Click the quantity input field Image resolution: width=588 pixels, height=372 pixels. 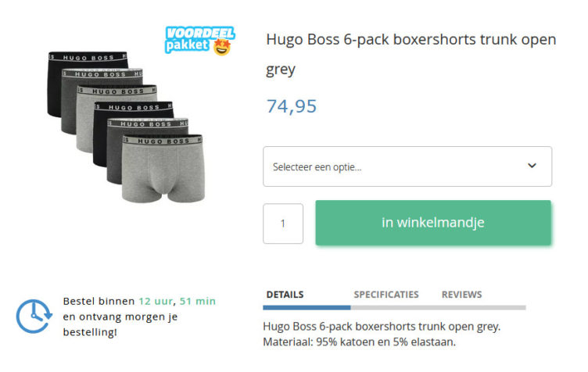pyautogui.click(x=283, y=224)
